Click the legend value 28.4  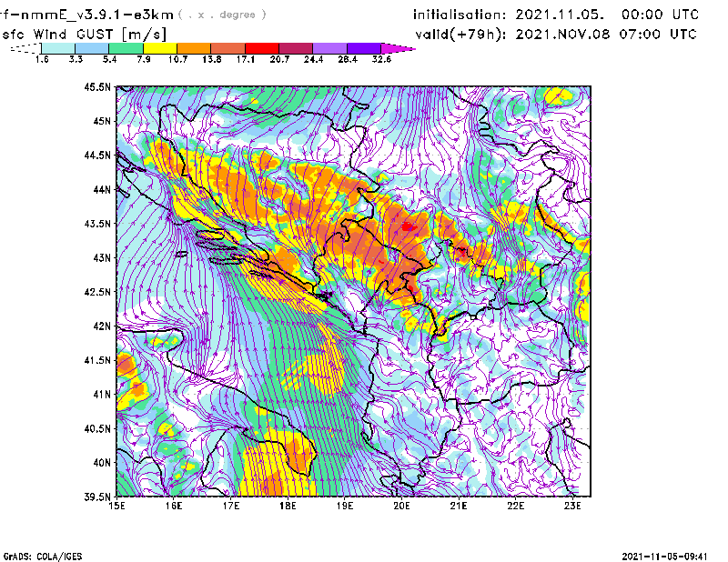[x=348, y=59]
